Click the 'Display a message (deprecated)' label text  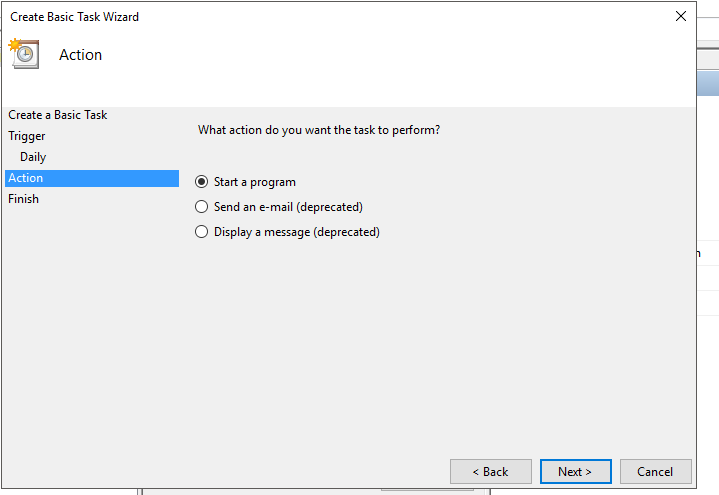click(x=297, y=232)
